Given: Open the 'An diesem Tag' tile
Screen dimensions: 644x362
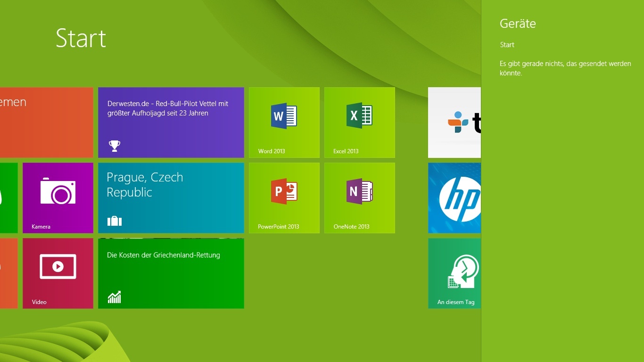Looking at the screenshot, I should point(454,273).
